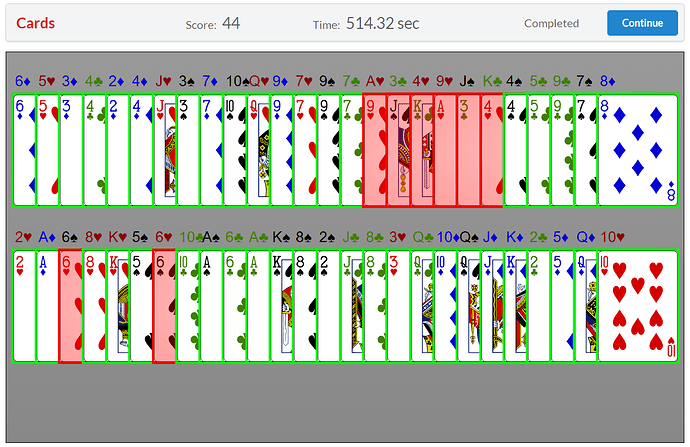Choose the 2 of diamonds card

point(118,150)
